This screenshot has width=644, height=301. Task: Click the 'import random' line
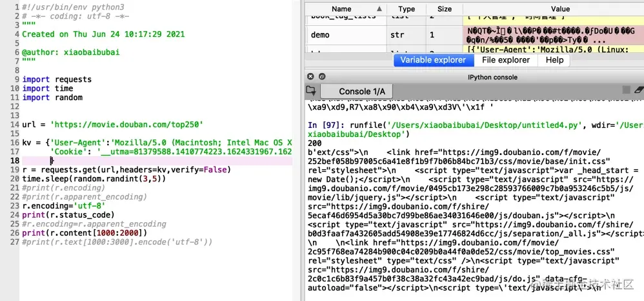52,98
